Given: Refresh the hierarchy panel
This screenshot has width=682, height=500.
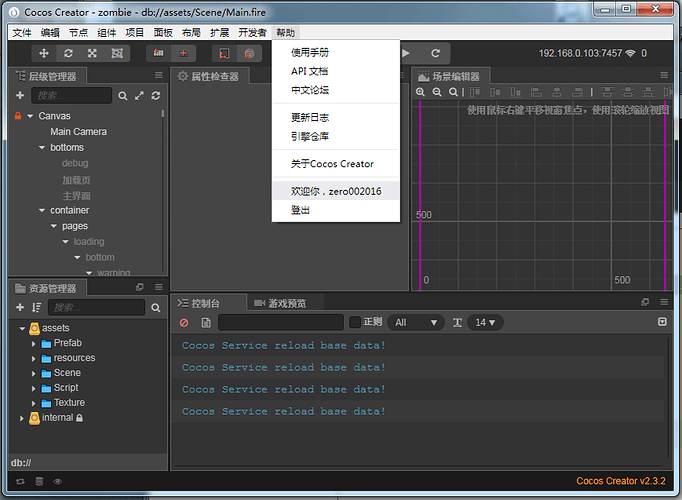Looking at the screenshot, I should click(156, 96).
